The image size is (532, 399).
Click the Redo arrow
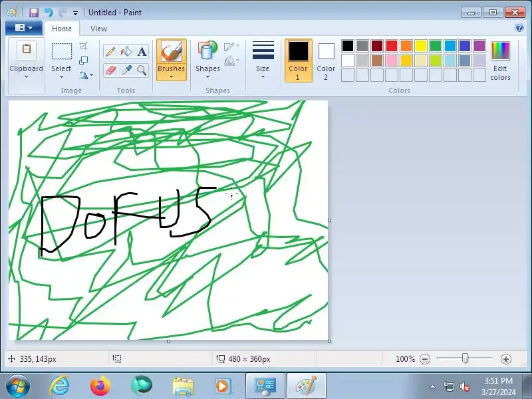pos(63,13)
